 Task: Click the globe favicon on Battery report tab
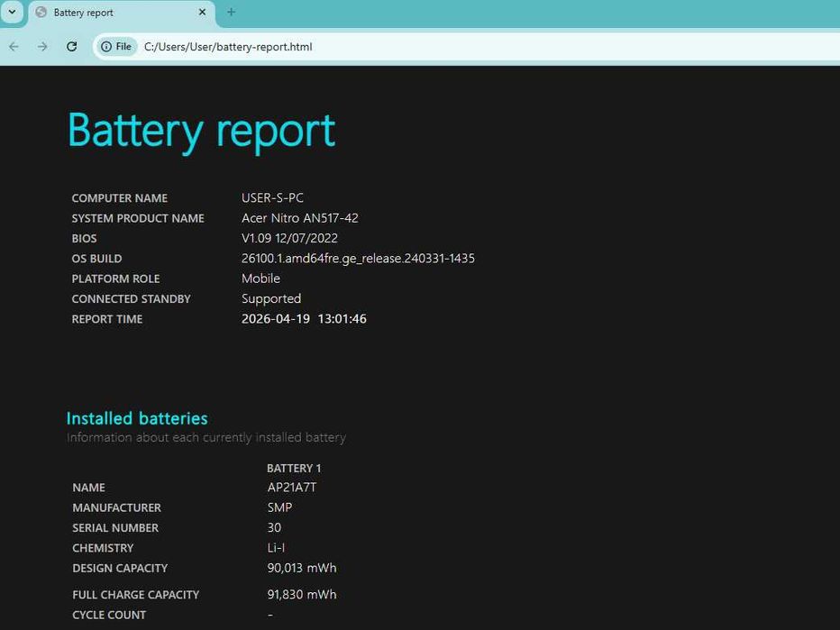(x=41, y=12)
